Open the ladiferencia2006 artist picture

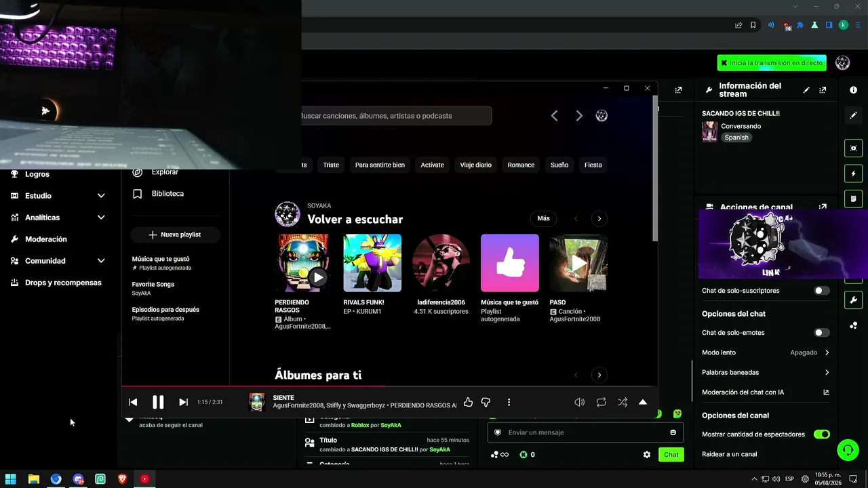[441, 263]
